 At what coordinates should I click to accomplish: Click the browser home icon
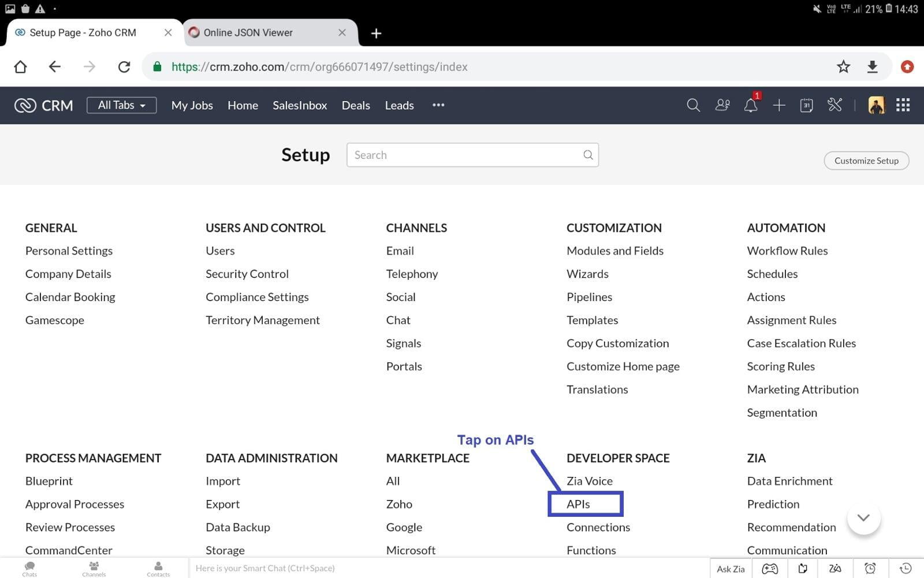20,66
